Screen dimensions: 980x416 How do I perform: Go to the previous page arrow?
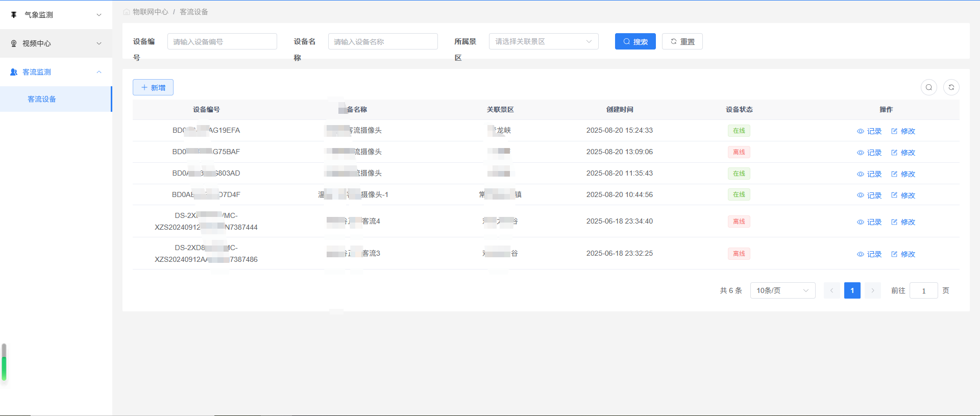coord(832,290)
